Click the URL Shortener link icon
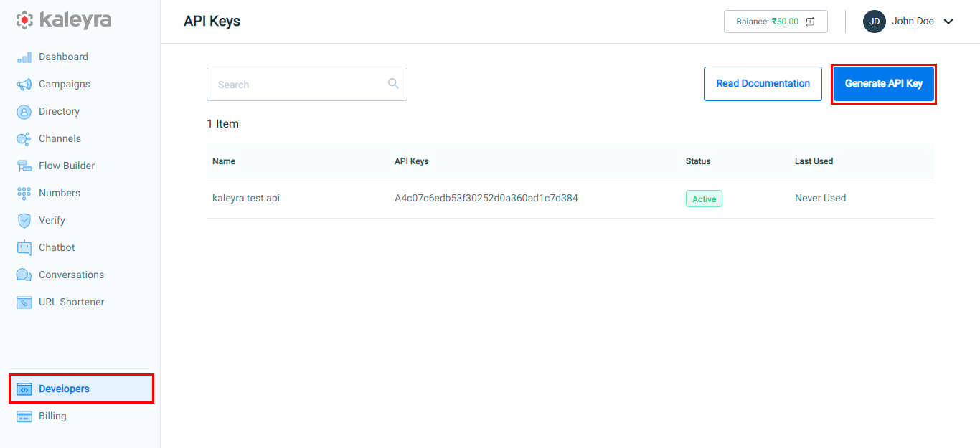This screenshot has width=980, height=448. pos(24,302)
